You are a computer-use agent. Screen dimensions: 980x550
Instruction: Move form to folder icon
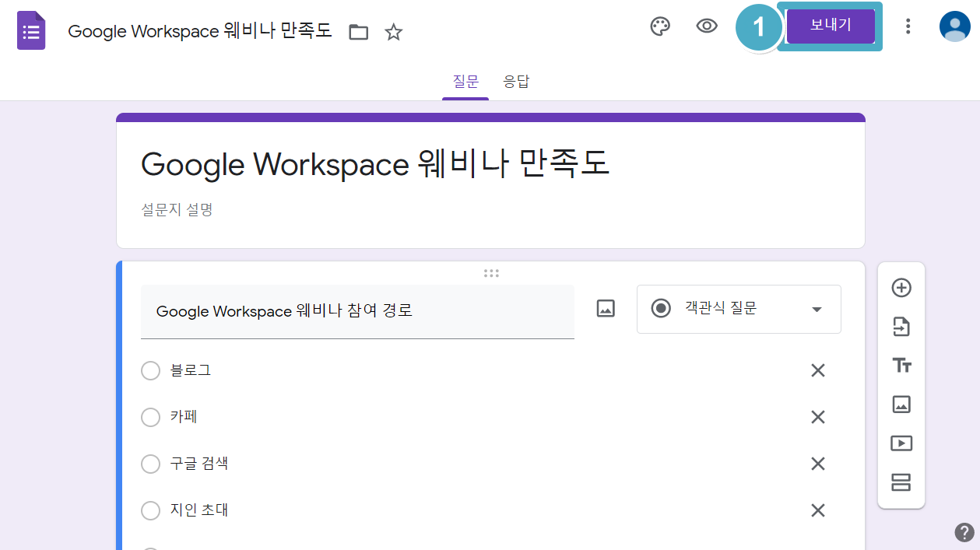[x=358, y=32]
